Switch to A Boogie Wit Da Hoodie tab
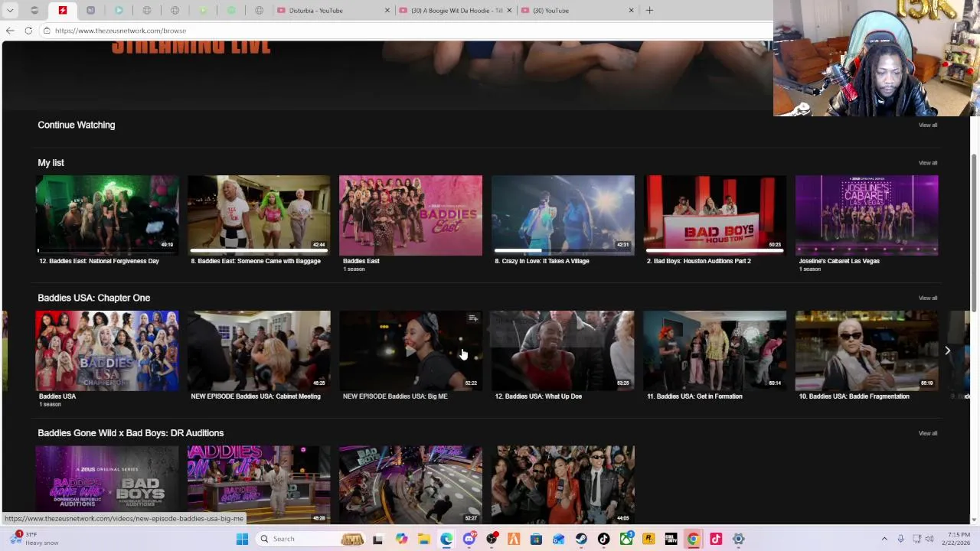Screen dimensions: 980x551 (456, 10)
